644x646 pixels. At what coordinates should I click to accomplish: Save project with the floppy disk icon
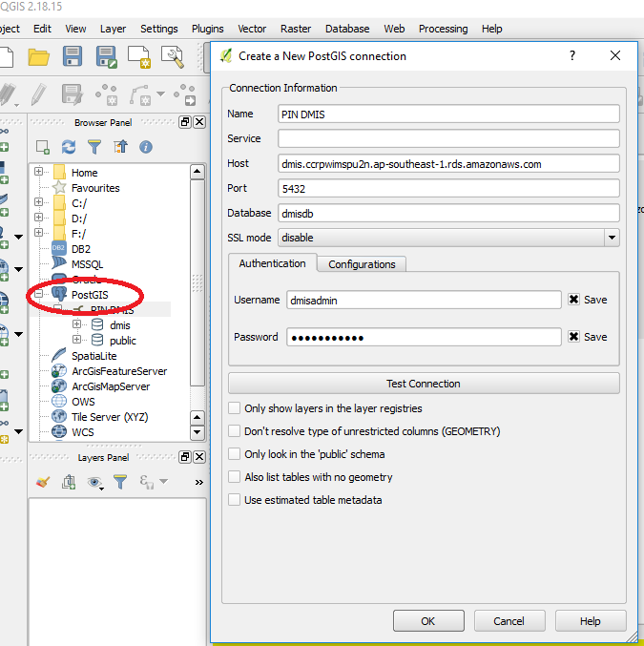click(x=73, y=56)
